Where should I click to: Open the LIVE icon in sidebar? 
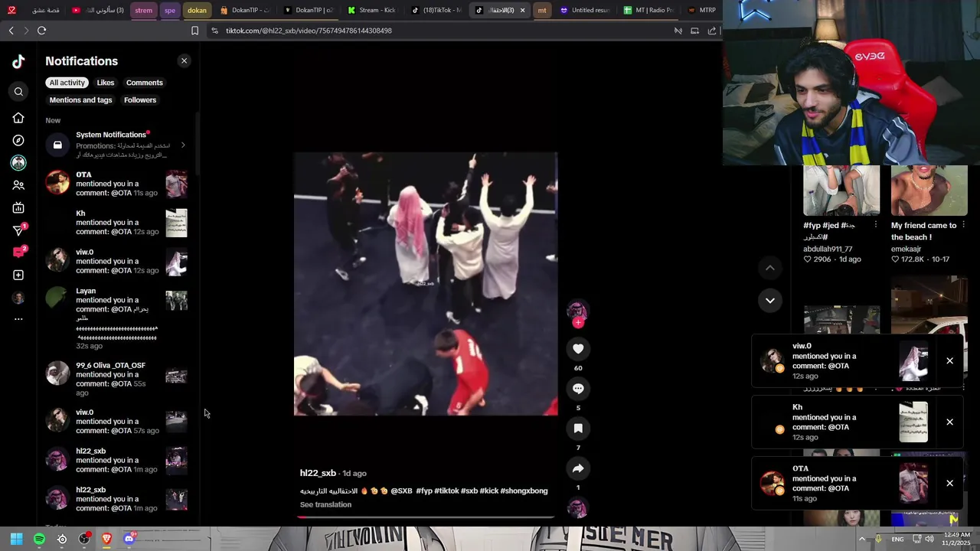point(18,207)
